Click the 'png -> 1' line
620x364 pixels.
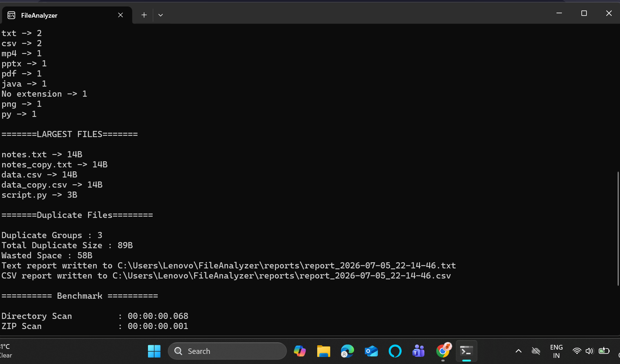click(x=22, y=104)
